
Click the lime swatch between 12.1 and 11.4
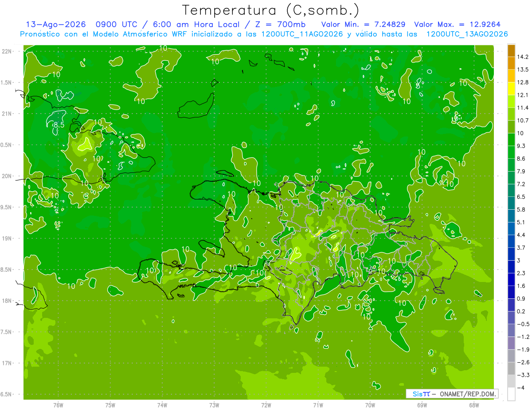click(x=511, y=102)
